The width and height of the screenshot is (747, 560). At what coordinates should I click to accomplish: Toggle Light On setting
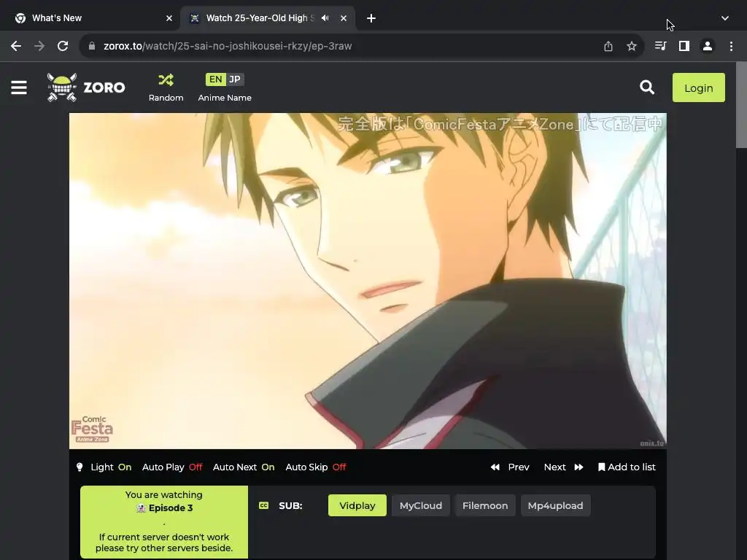coord(111,467)
